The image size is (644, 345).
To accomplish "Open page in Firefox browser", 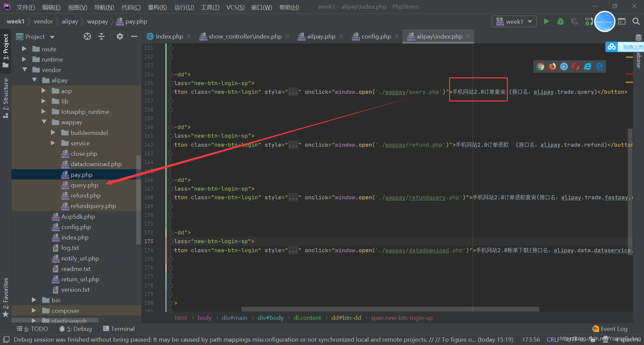I will tap(552, 66).
